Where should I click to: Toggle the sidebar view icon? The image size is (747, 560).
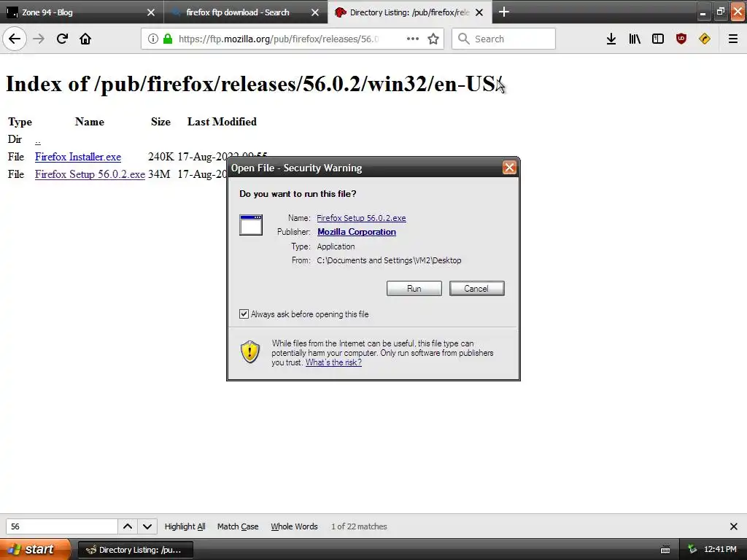click(658, 39)
